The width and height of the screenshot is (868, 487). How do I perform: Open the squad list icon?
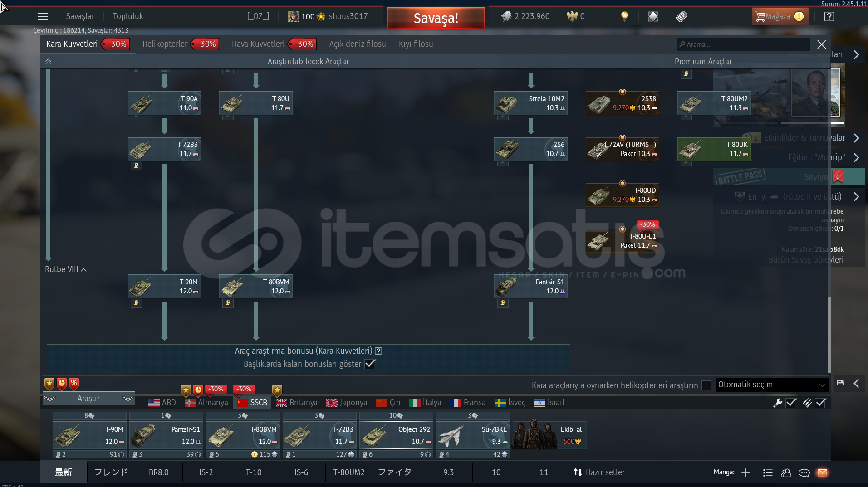[768, 472]
